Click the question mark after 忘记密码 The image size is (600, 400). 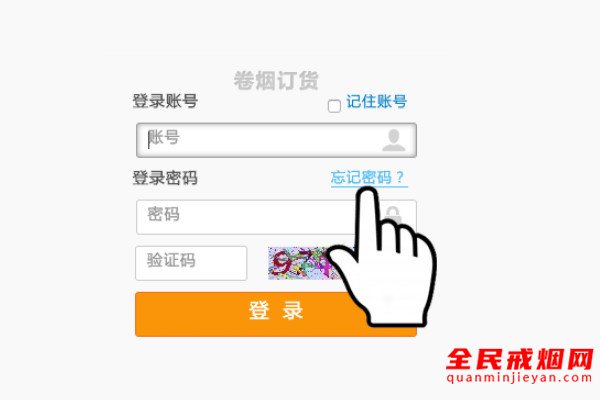(x=400, y=177)
